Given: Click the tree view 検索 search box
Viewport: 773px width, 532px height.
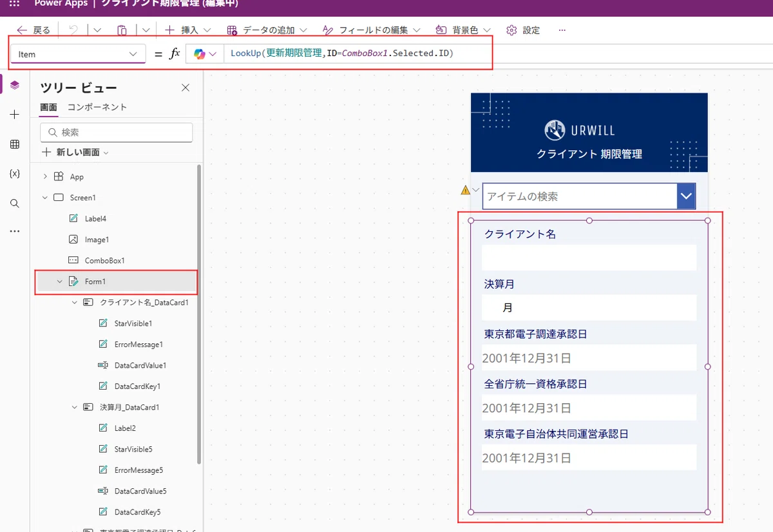Looking at the screenshot, I should (117, 132).
